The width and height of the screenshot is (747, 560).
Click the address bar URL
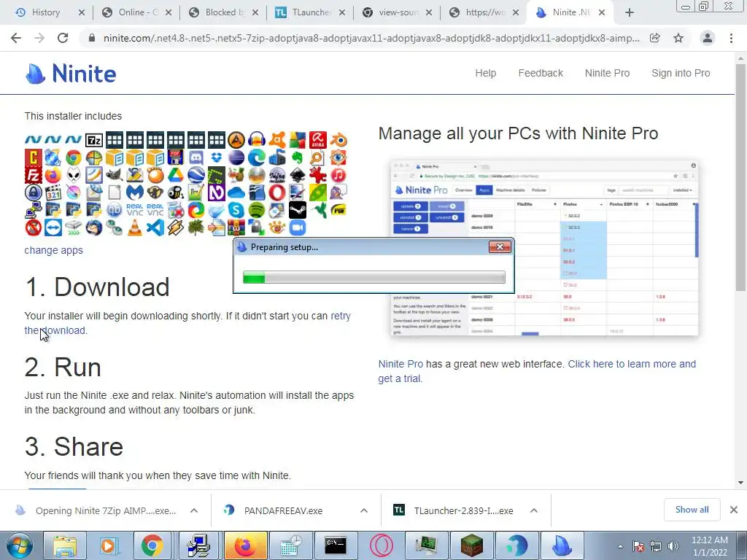(371, 38)
